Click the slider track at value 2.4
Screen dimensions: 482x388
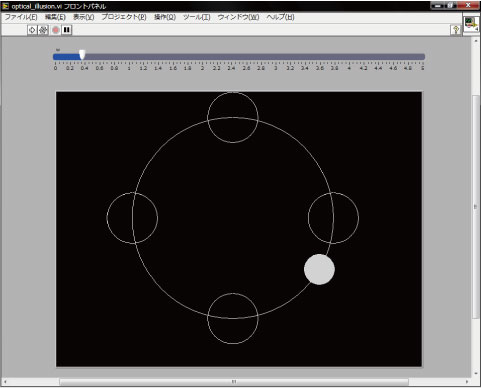[x=231, y=57]
